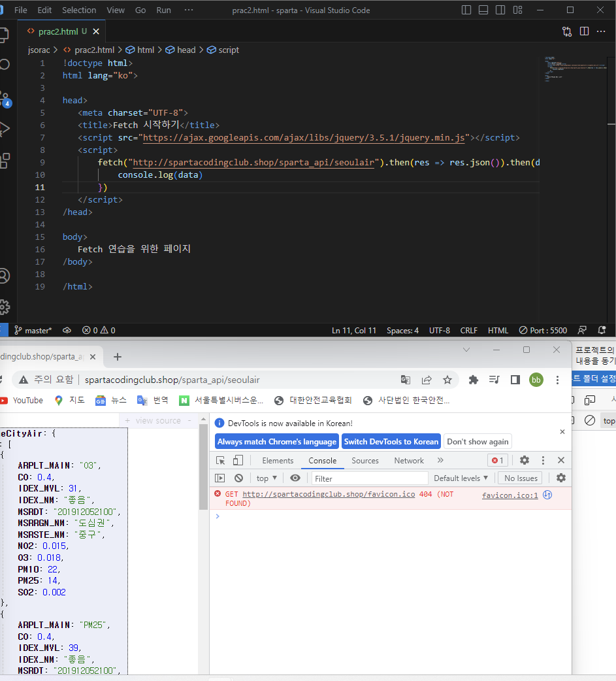Switch to the DevTools Console tab
This screenshot has height=681, width=616.
pos(323,461)
